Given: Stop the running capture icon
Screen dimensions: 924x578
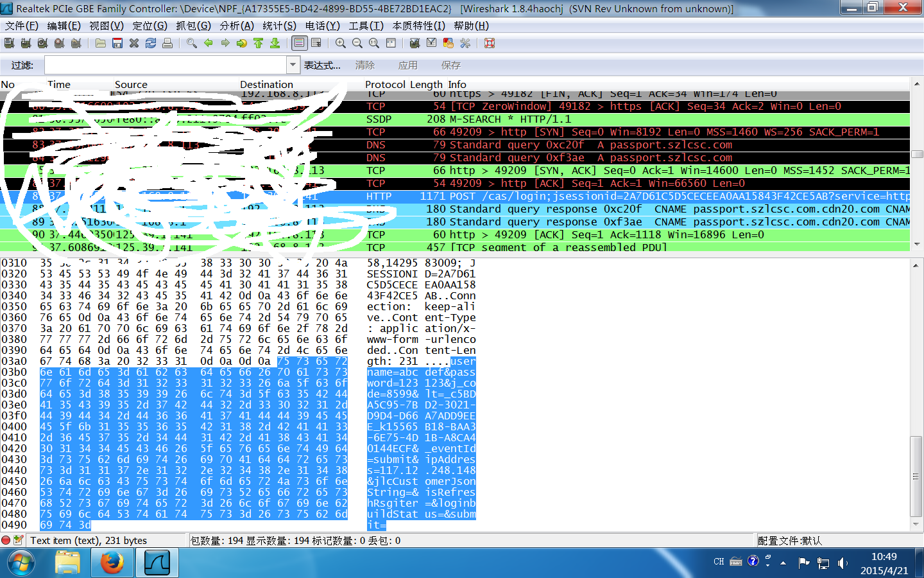Looking at the screenshot, I should (x=59, y=43).
